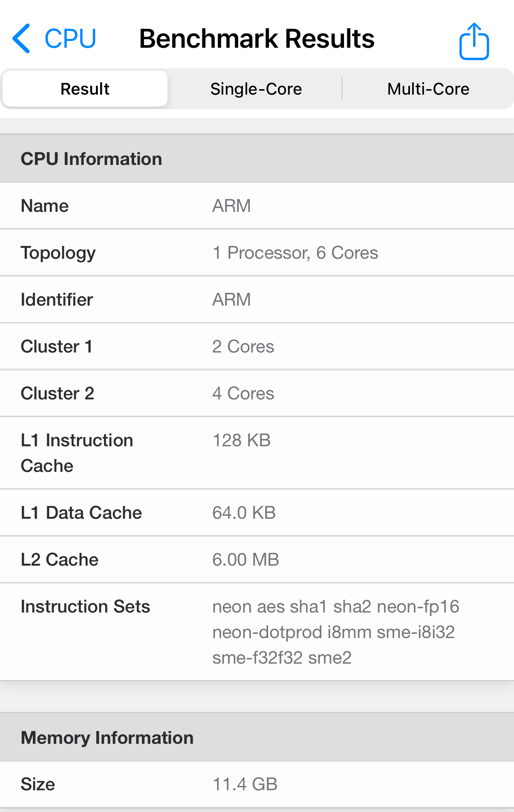Switch to the Multi-Core tab

[x=428, y=89]
